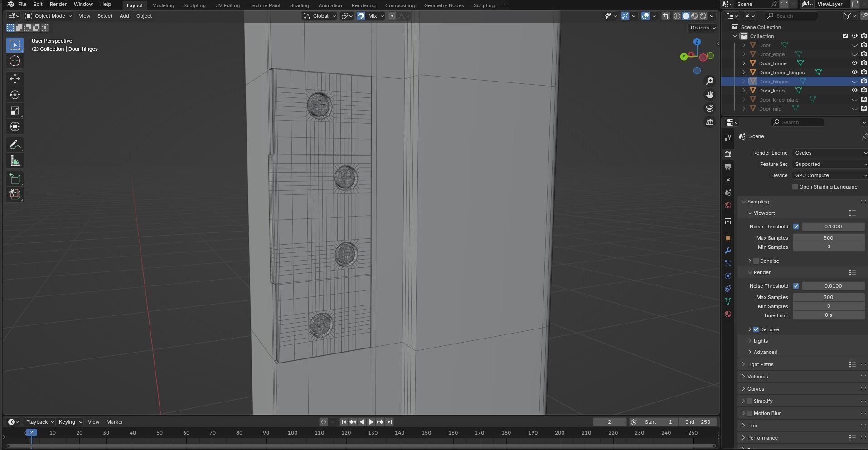Toggle camera view icon
The width and height of the screenshot is (868, 450).
[x=710, y=108]
